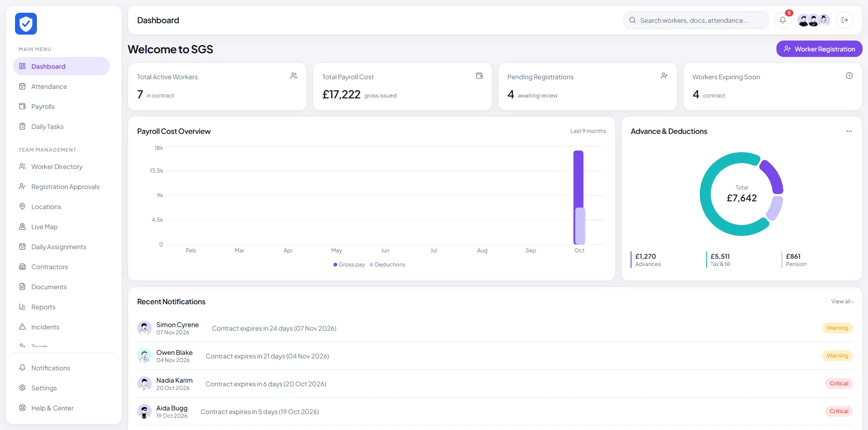This screenshot has width=868, height=430.
Task: Open notifications bell in header
Action: pyautogui.click(x=783, y=20)
